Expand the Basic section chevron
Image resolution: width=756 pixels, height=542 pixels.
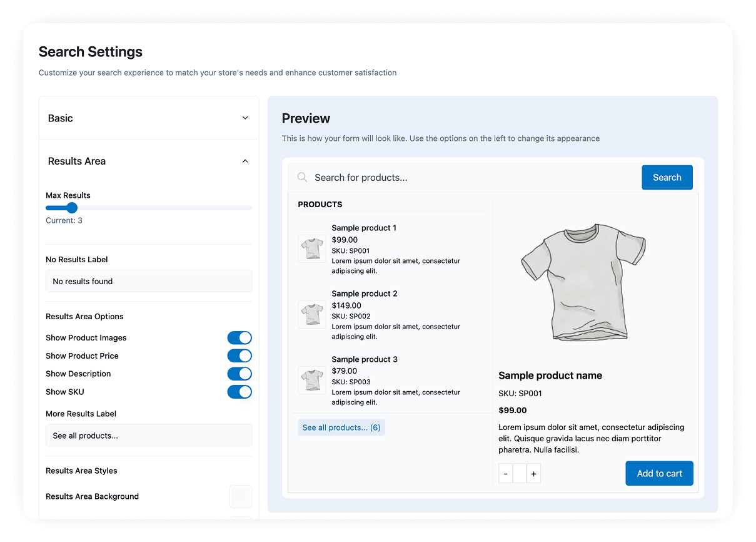[245, 118]
